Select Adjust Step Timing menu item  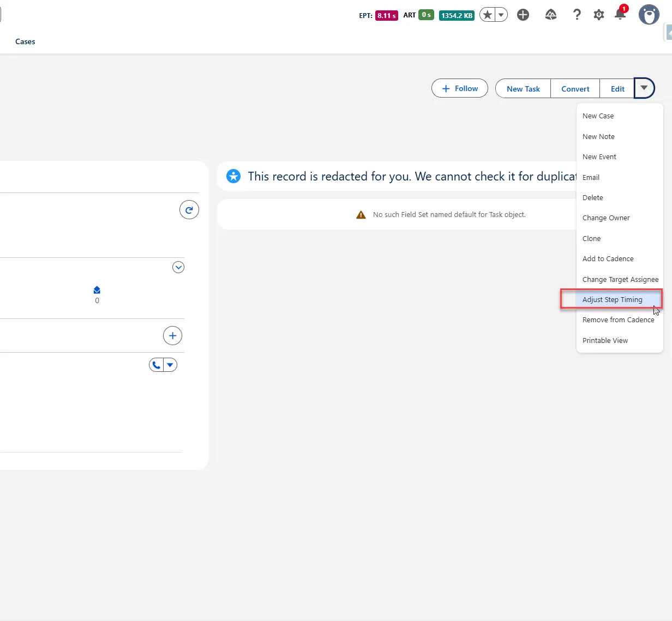coord(612,299)
